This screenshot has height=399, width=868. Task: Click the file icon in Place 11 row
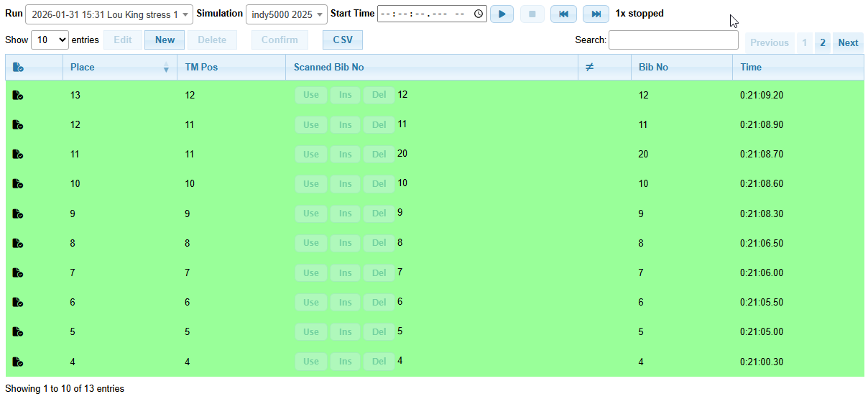pyautogui.click(x=19, y=154)
